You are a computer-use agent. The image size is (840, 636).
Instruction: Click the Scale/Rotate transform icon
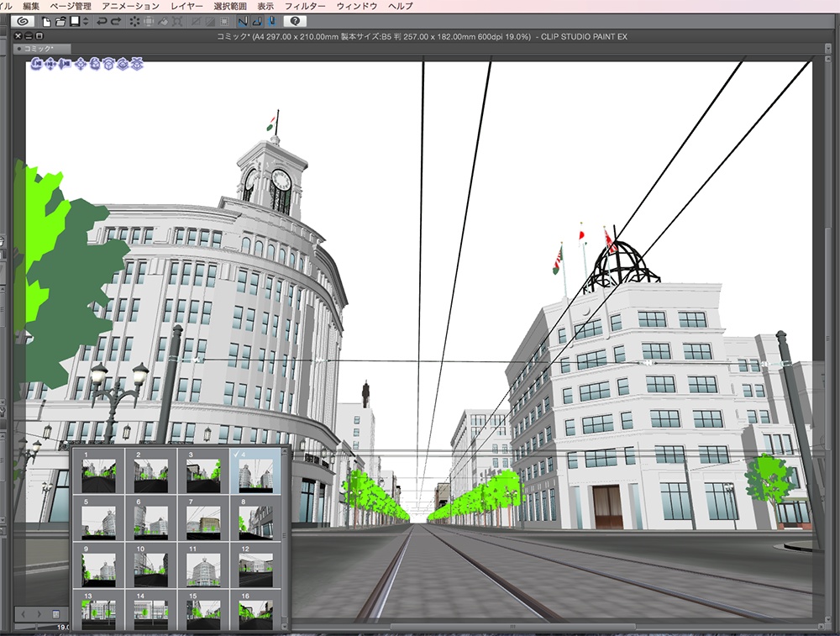pyautogui.click(x=177, y=22)
